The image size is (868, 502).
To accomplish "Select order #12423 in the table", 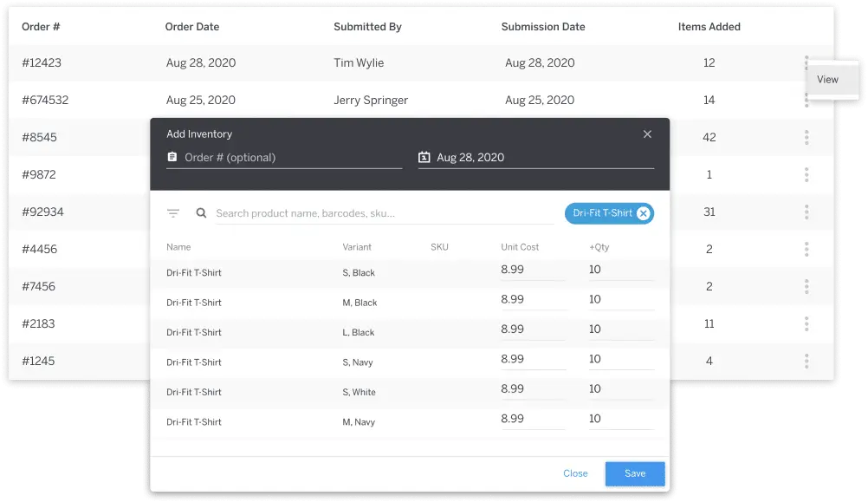I will [42, 62].
